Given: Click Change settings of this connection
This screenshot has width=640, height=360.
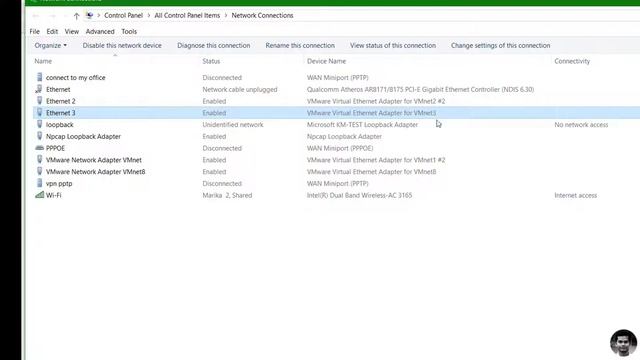Looking at the screenshot, I should tap(500, 45).
